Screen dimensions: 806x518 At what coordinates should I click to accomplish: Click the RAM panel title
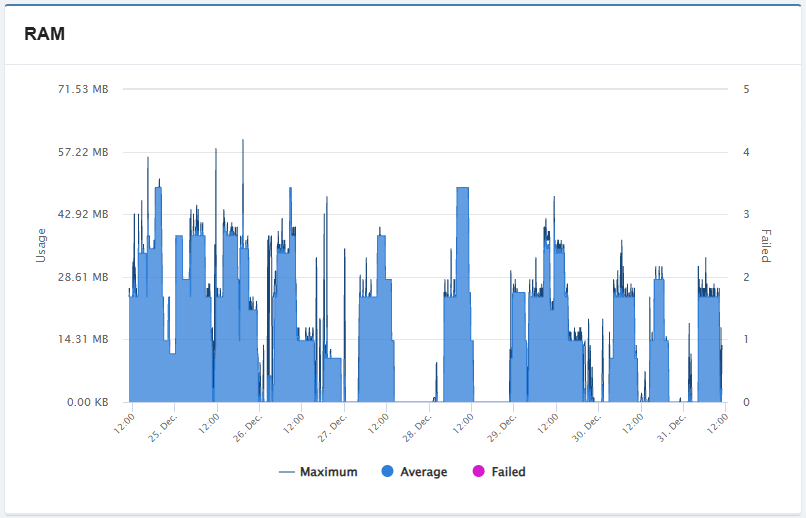(45, 34)
